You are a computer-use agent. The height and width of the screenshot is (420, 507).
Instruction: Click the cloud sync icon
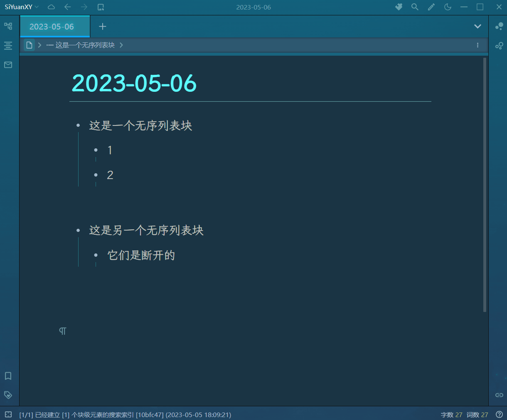(x=51, y=7)
